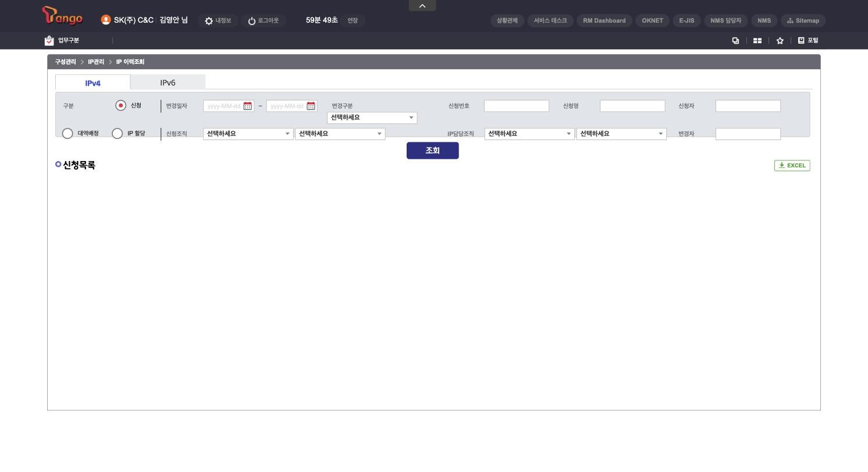Extend the session with the 연장 button
Screen dimensions: 868x472
tap(353, 20)
